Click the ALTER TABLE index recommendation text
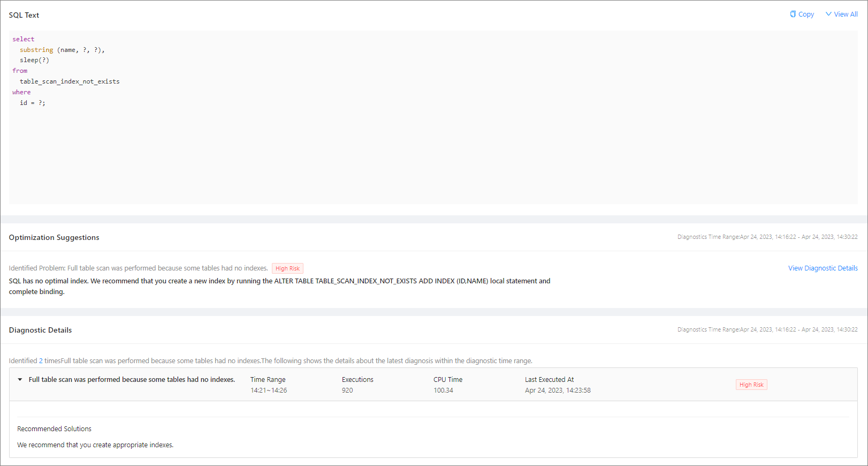Screen dimensions: 868x466 pos(381,281)
